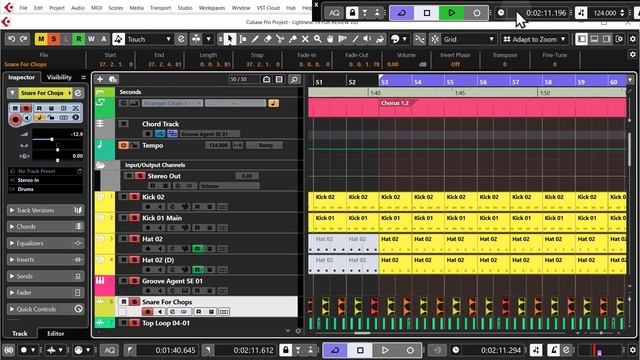Select the Split scissors tool
This screenshot has width=640, height=360.
pos(280,39)
